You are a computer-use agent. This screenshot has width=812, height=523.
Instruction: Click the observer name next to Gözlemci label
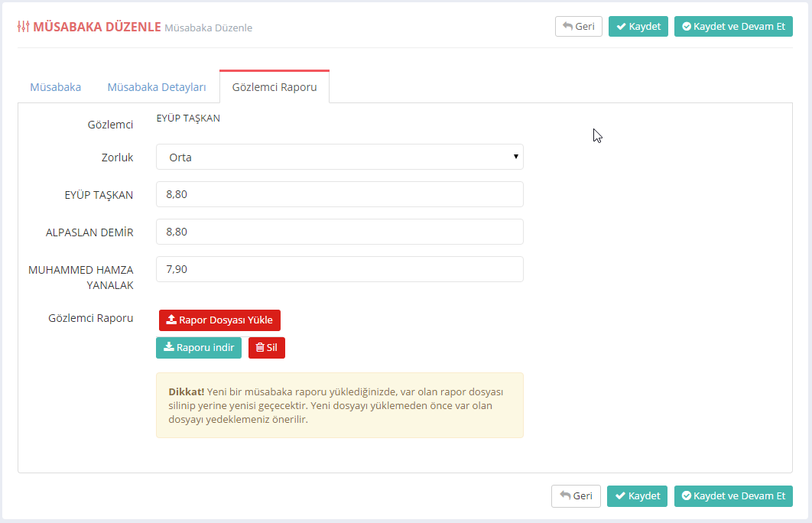188,119
